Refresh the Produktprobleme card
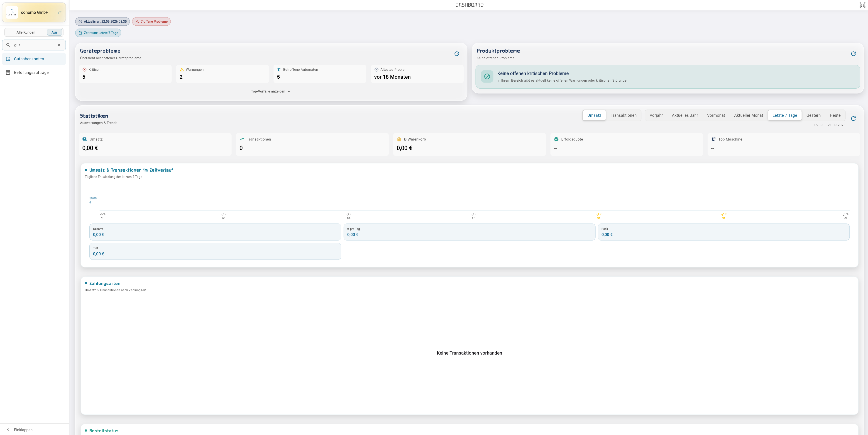868x435 pixels. tap(853, 53)
